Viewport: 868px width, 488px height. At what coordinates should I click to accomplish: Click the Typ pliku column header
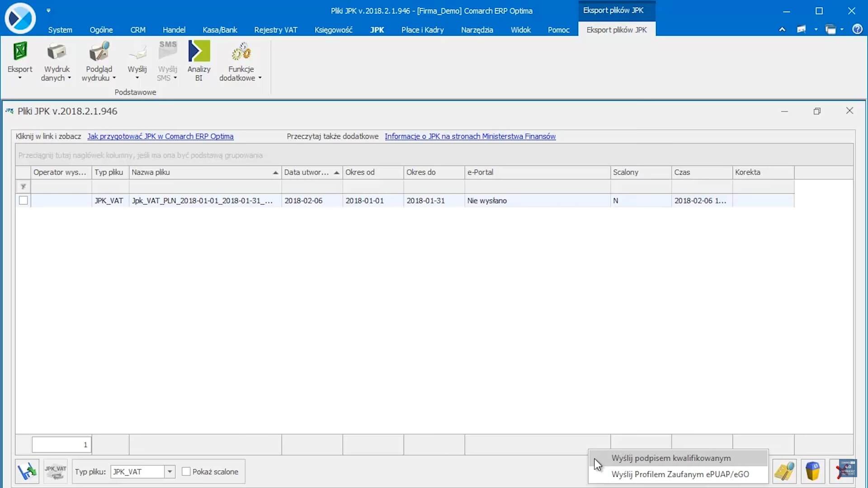point(110,172)
